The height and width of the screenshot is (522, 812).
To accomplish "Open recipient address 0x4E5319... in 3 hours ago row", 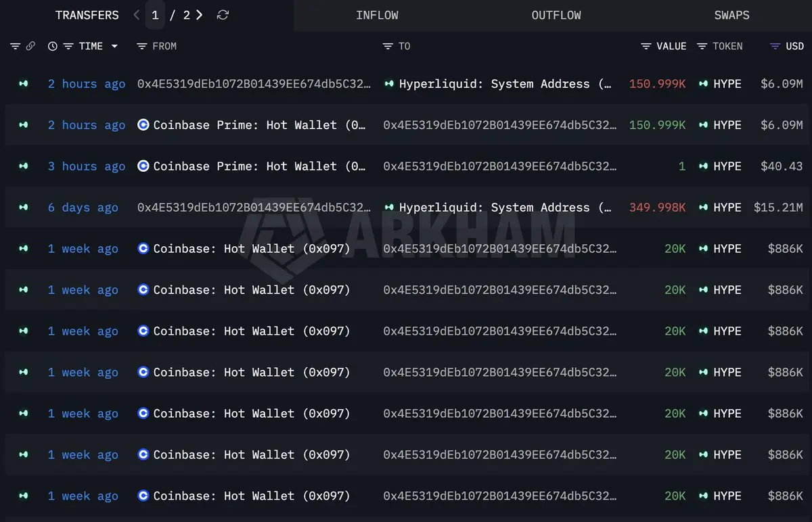I will (500, 166).
